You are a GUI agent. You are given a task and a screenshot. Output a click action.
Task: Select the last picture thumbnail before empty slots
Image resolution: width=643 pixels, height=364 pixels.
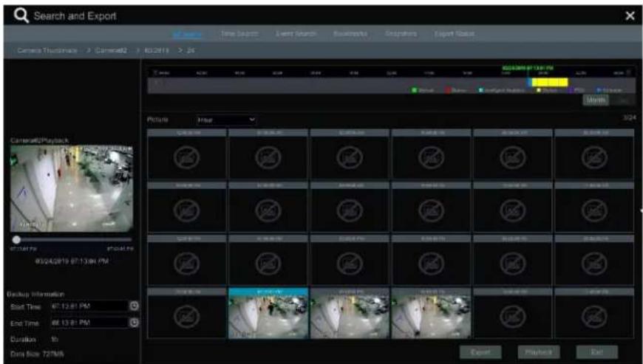[431, 313]
